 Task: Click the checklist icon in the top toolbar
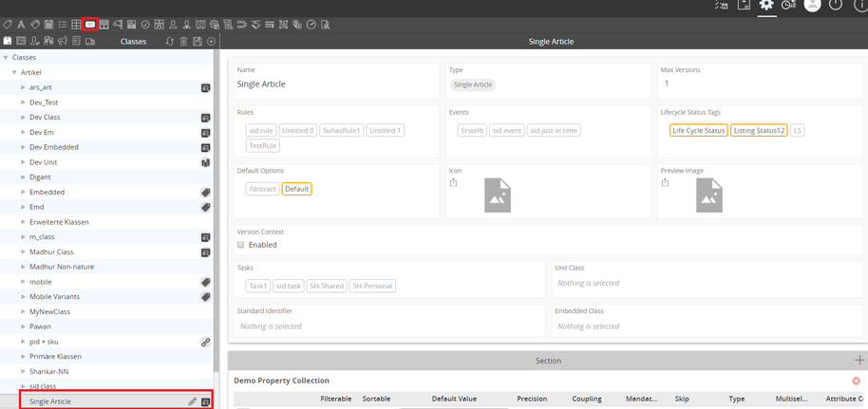tap(63, 25)
